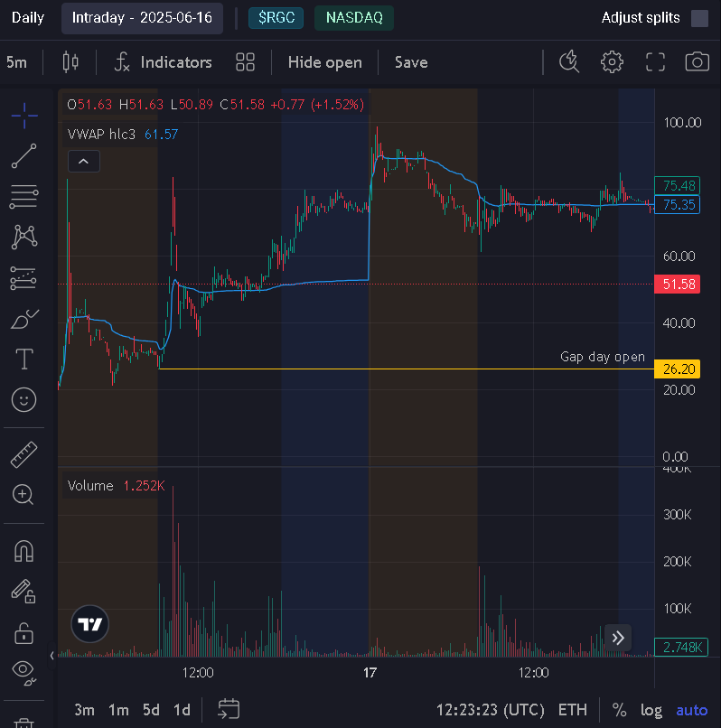This screenshot has height=728, width=721.
Task: Open the trash remove drawings tool
Action: [24, 723]
